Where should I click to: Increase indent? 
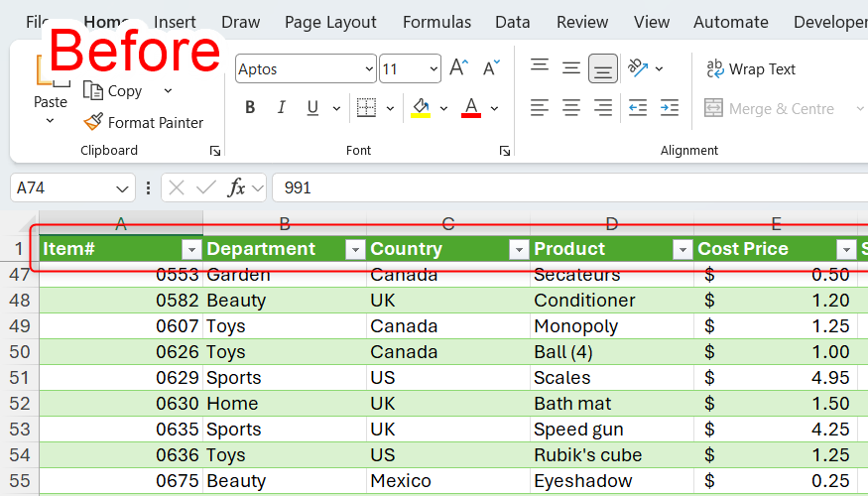click(x=670, y=108)
